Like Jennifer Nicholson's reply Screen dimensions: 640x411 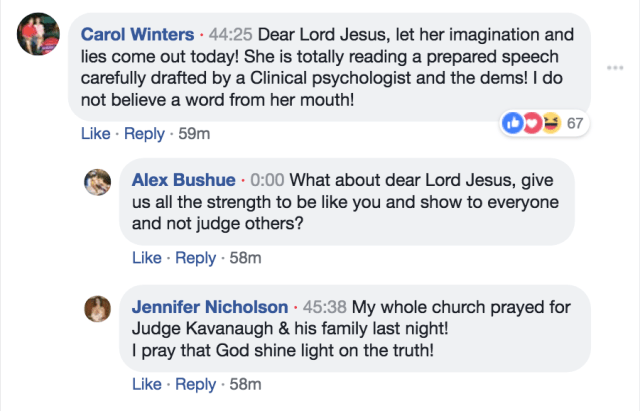pyautogui.click(x=147, y=384)
